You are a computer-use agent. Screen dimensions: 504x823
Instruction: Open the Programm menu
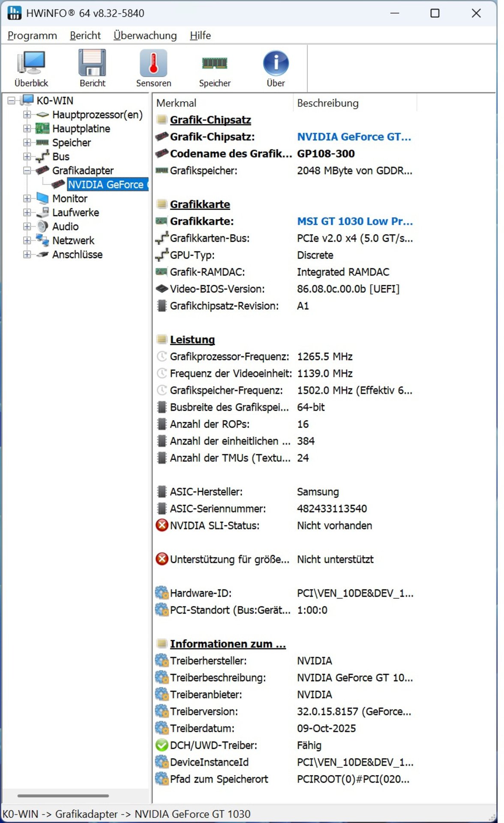click(x=32, y=36)
